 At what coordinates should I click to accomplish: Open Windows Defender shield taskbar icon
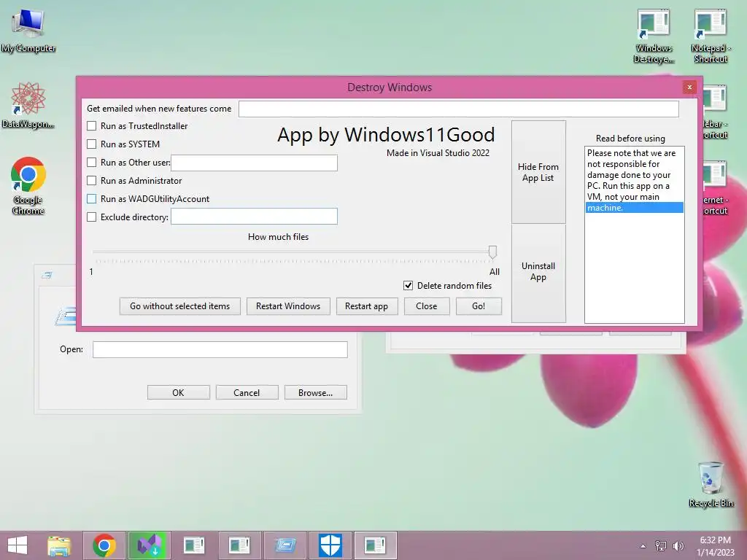coord(330,545)
